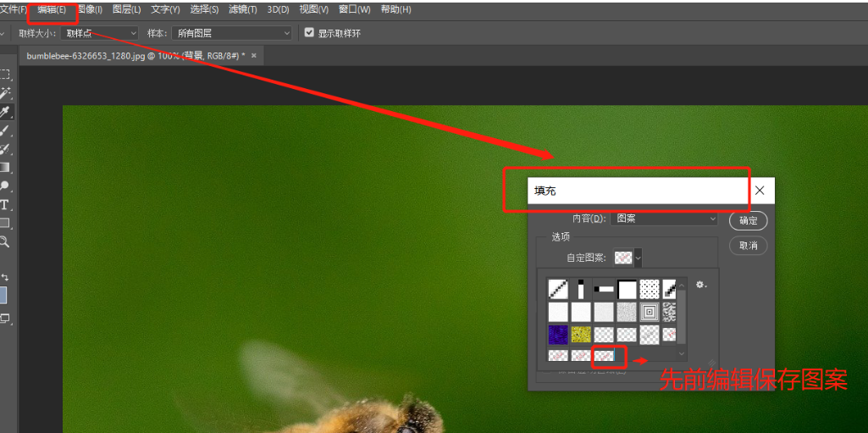Close the bumblebee document tab

[x=253, y=56]
